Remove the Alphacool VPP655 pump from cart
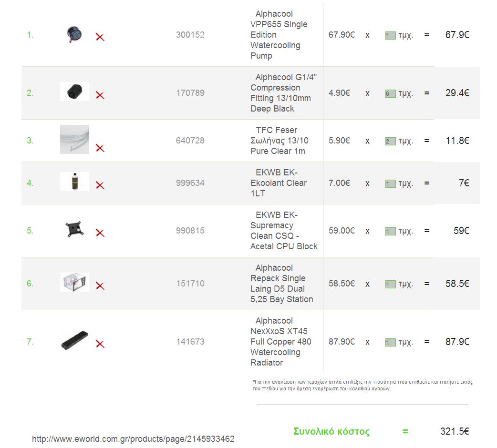This screenshot has height=448, width=497. (100, 37)
